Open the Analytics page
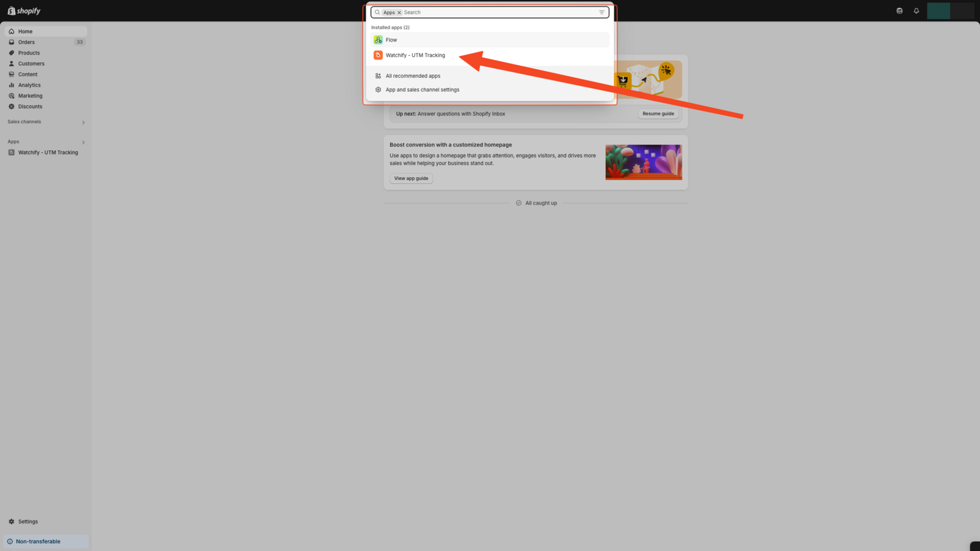 pos(29,85)
